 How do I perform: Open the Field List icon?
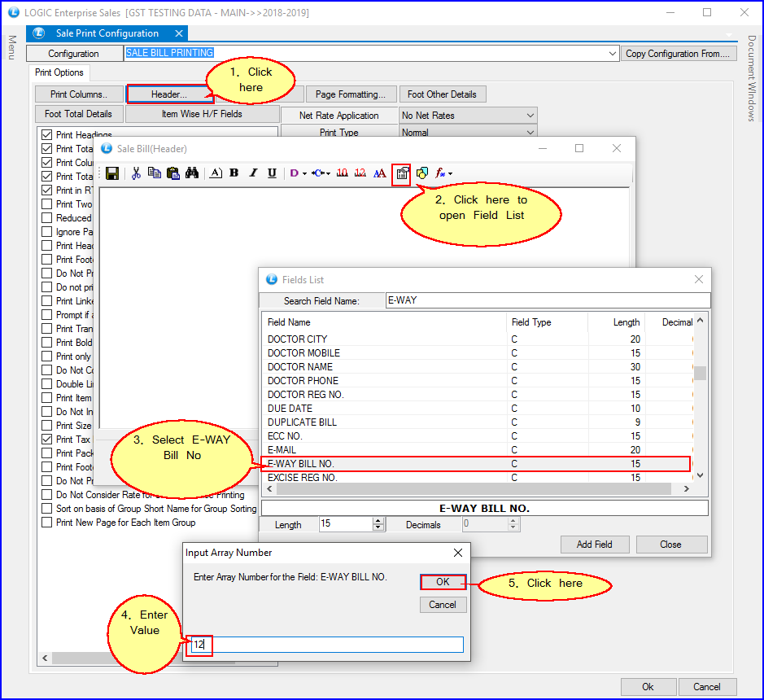(401, 173)
